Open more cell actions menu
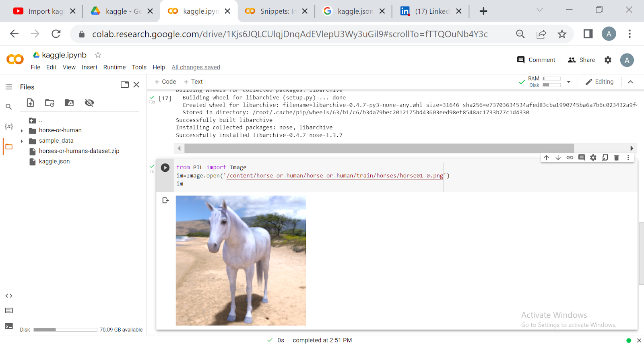Screen dimensions: 644x345 pyautogui.click(x=628, y=158)
